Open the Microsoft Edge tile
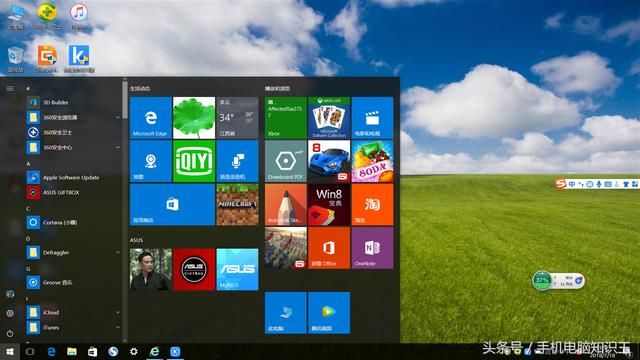 tap(151, 118)
